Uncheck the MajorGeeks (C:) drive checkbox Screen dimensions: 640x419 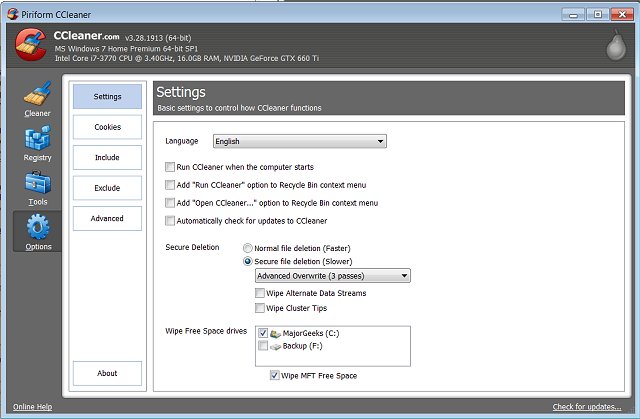click(263, 333)
